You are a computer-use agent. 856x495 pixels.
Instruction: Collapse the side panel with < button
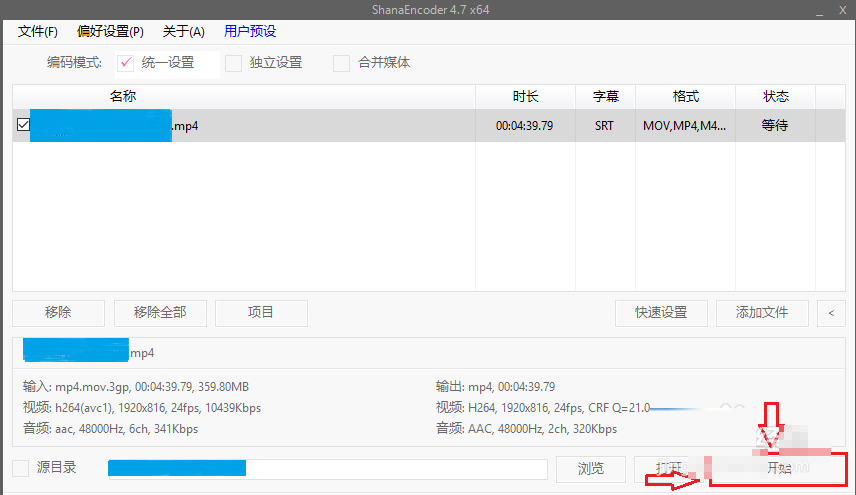click(x=831, y=313)
